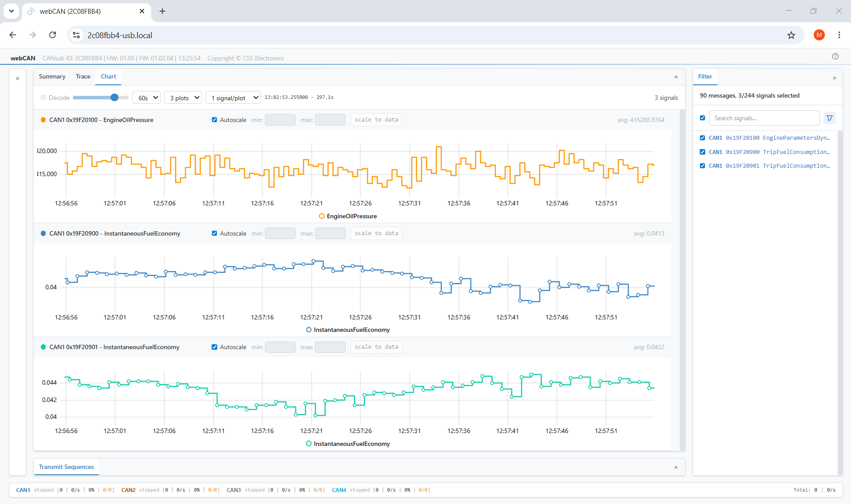Click the help question mark icon

pos(835,56)
